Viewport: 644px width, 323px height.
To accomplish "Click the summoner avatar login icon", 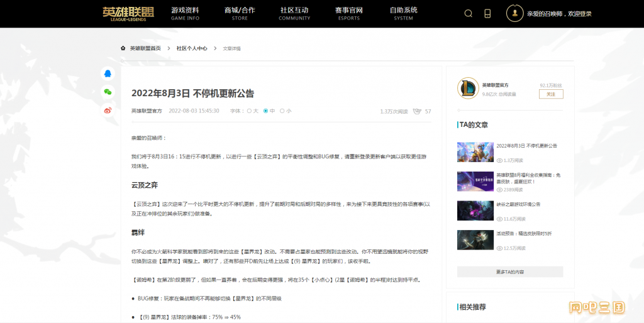I will (x=514, y=14).
